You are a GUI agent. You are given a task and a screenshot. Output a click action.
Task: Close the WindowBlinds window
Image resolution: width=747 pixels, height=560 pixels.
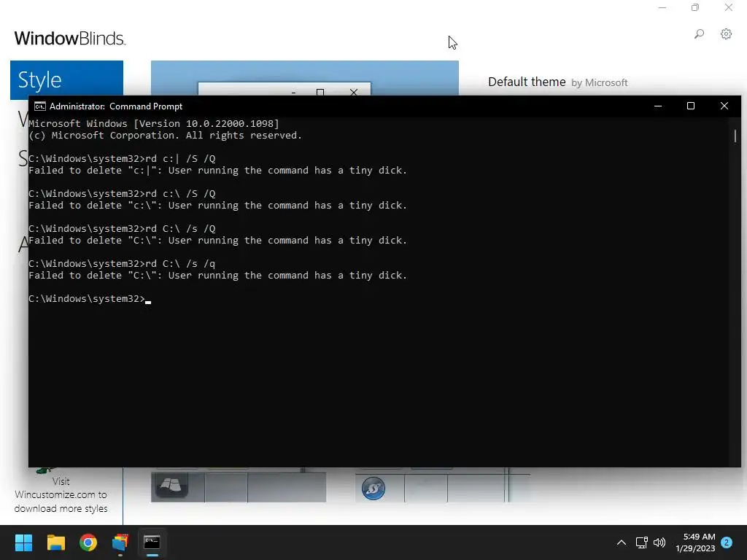729,7
